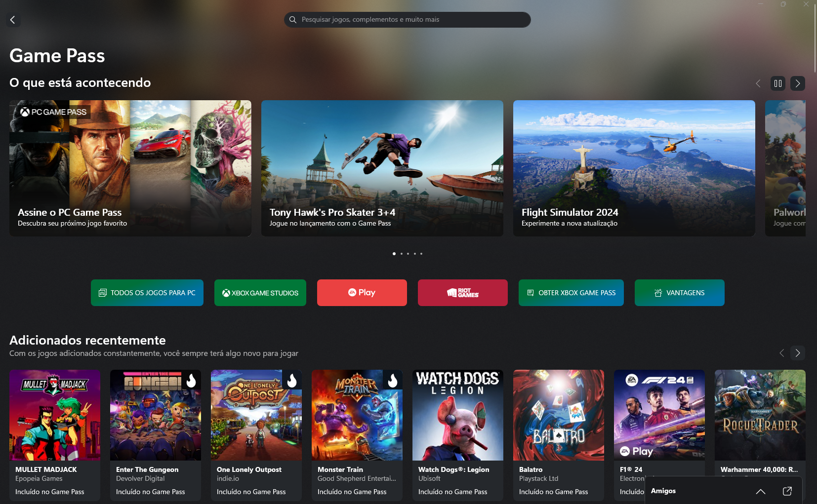The height and width of the screenshot is (504, 817).
Task: Open F1 24 game cover
Action: click(659, 415)
